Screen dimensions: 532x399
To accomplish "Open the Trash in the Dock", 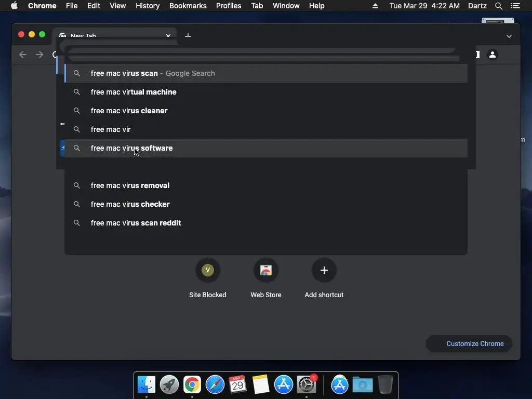I will coord(385,384).
